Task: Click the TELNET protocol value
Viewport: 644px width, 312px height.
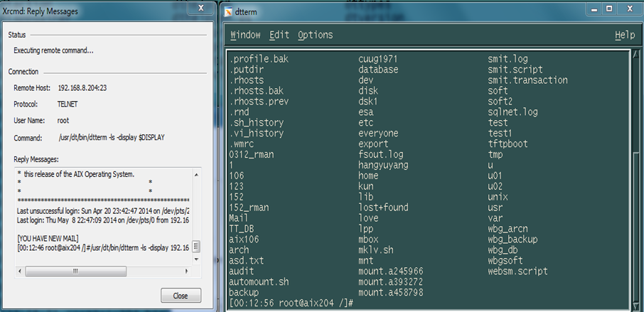Action: [x=68, y=104]
